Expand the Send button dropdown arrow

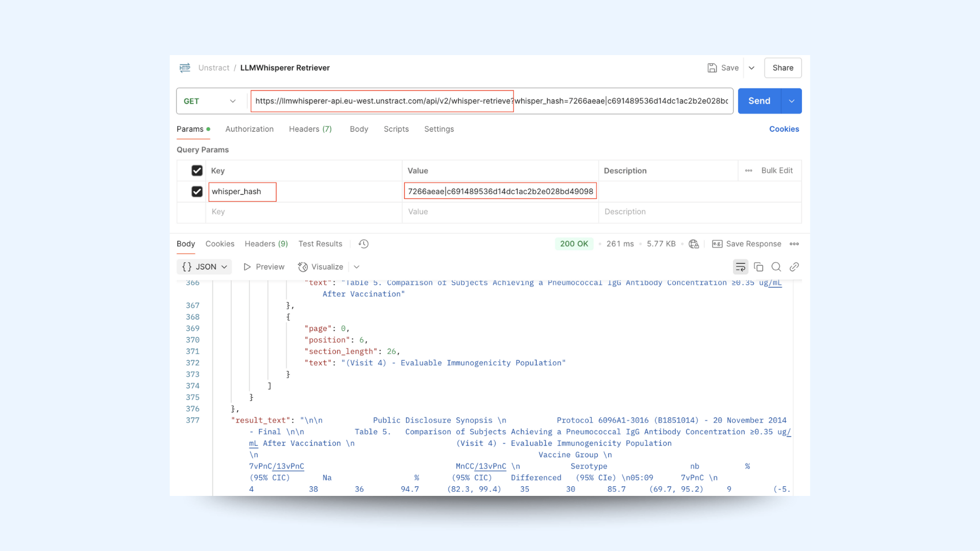coord(792,101)
